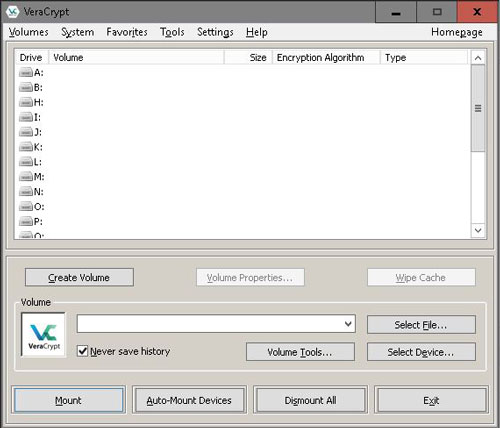Viewport: 500px width, 428px height.
Task: Toggle Never save history checkbox
Action: (x=82, y=351)
